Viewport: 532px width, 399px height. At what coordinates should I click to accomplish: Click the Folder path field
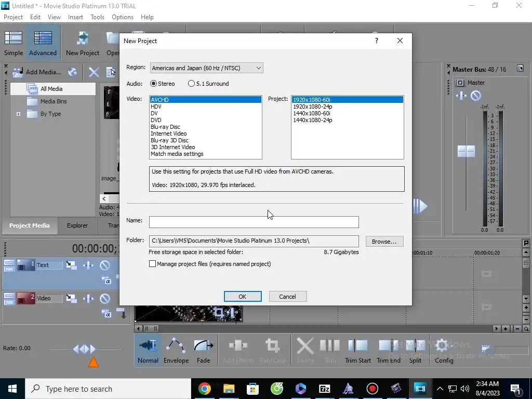(x=254, y=241)
